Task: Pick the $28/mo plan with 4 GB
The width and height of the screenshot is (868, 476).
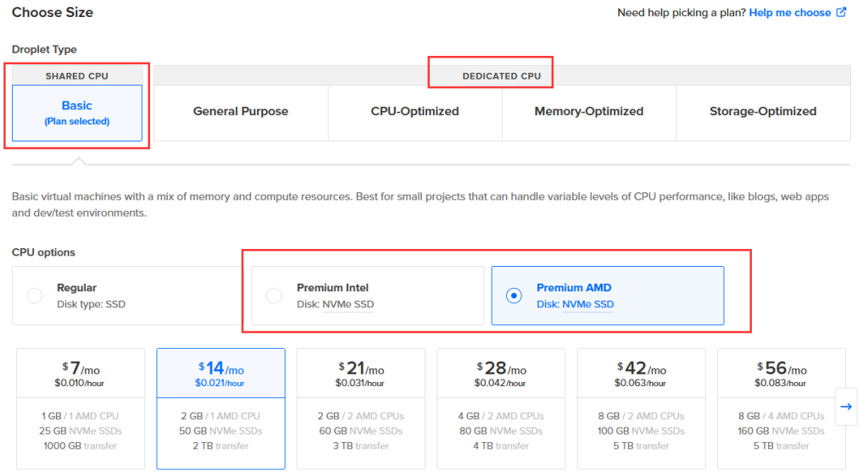Action: 501,408
